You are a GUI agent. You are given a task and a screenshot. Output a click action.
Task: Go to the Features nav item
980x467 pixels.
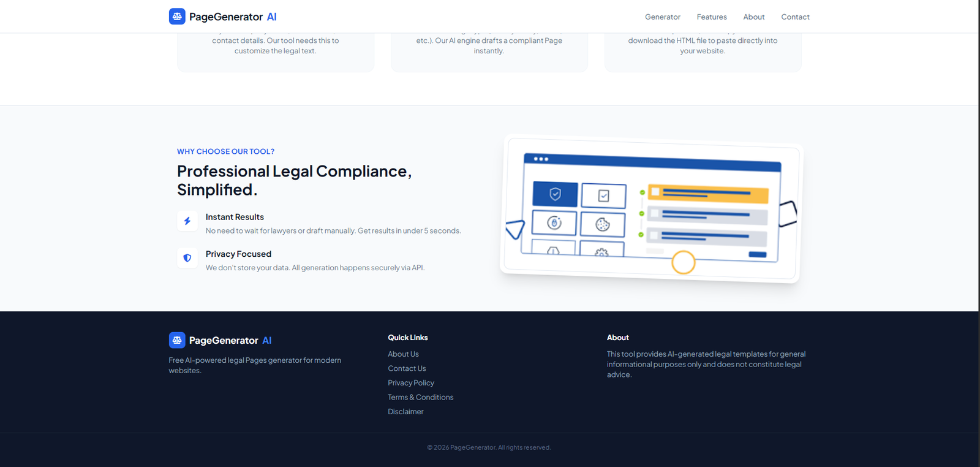pos(711,17)
